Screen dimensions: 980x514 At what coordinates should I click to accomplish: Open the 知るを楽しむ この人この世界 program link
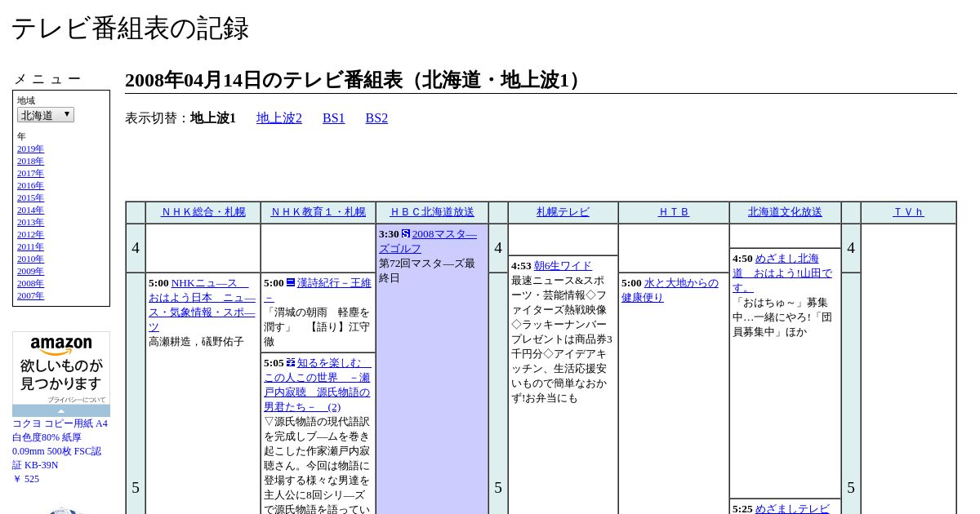point(317,384)
